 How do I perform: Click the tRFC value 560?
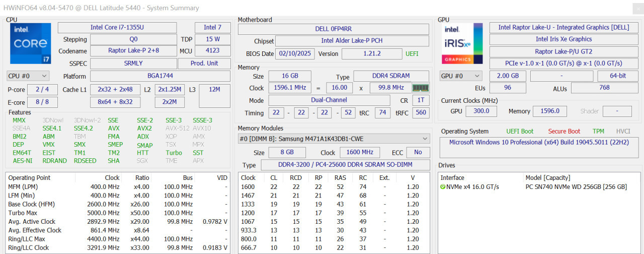pos(421,113)
